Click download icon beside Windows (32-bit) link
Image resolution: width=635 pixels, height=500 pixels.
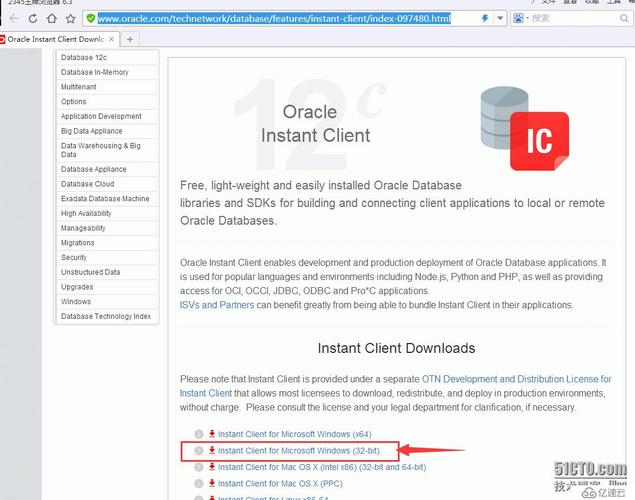click(211, 450)
